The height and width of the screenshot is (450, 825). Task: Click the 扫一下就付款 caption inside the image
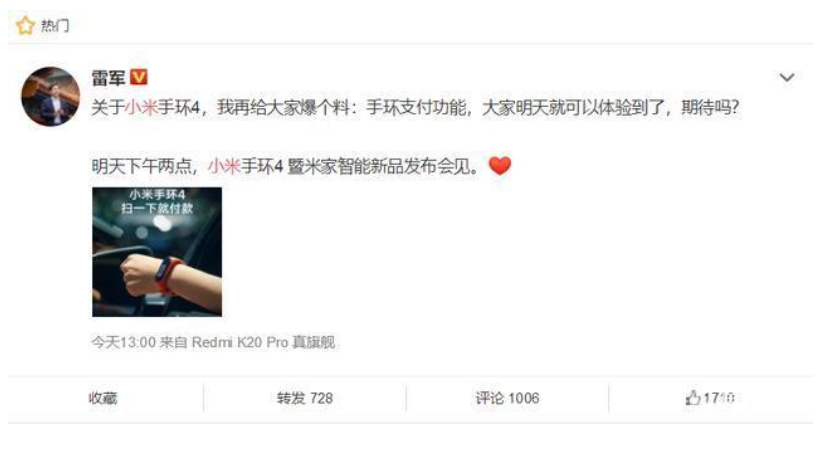tap(157, 208)
